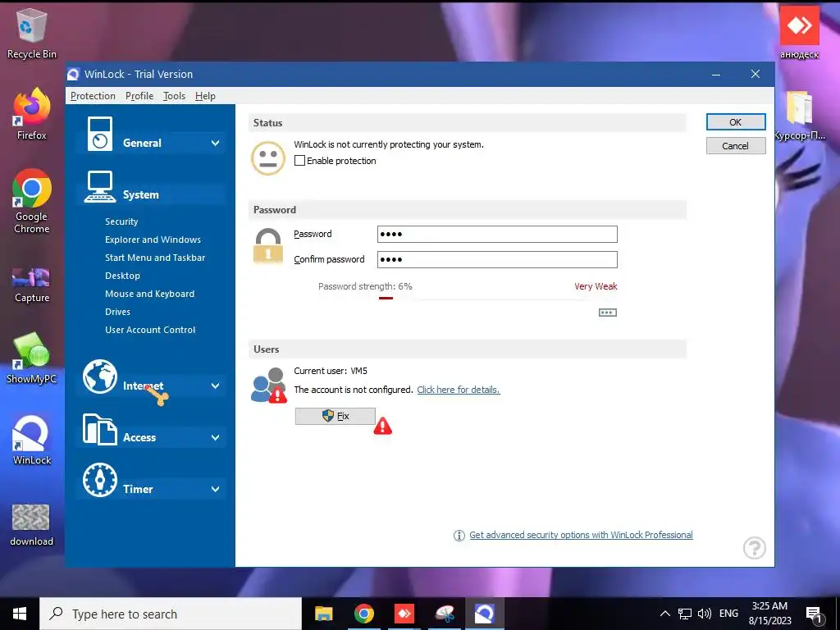The image size is (840, 630).
Task: Select Start Menu and Taskbar settings
Action: pos(155,258)
